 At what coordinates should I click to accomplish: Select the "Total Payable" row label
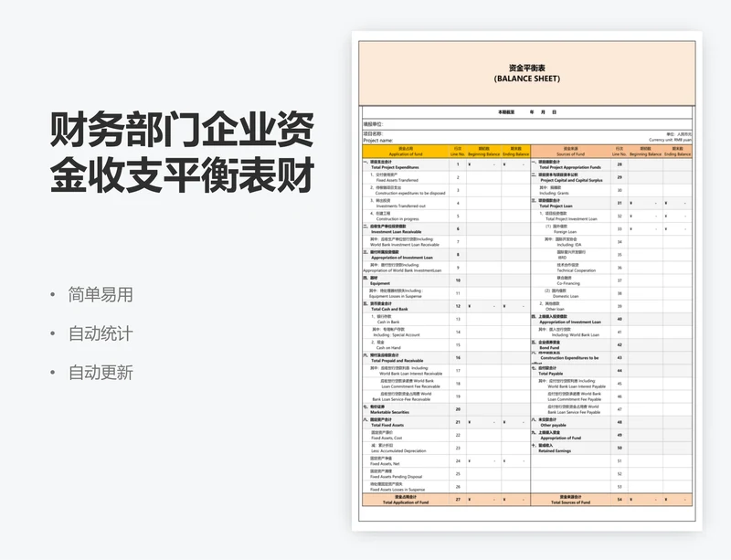coord(551,374)
